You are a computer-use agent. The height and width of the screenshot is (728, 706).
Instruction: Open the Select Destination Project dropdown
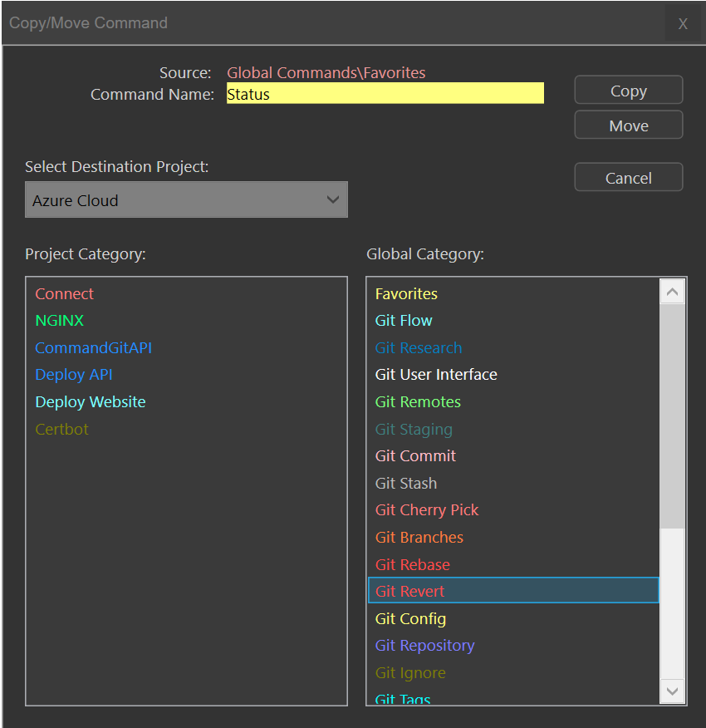click(x=186, y=200)
